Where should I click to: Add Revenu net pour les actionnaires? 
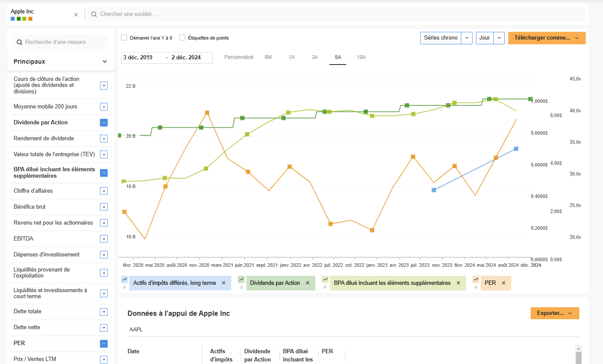(104, 223)
